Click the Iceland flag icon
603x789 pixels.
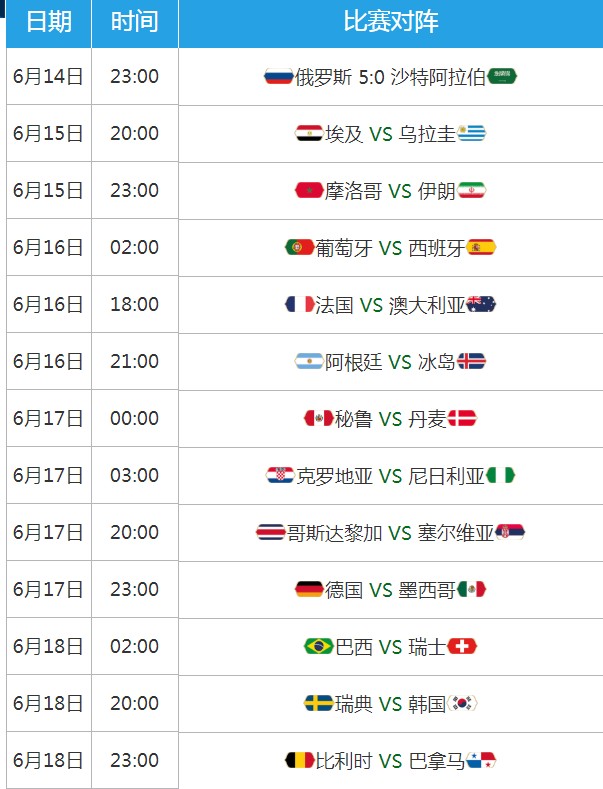click(472, 361)
